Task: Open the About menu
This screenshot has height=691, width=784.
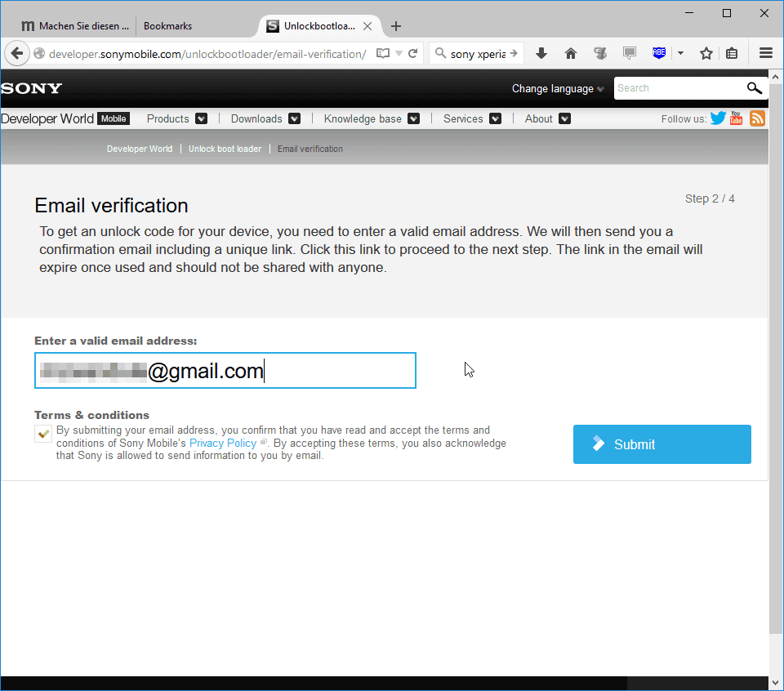Action: pyautogui.click(x=538, y=118)
